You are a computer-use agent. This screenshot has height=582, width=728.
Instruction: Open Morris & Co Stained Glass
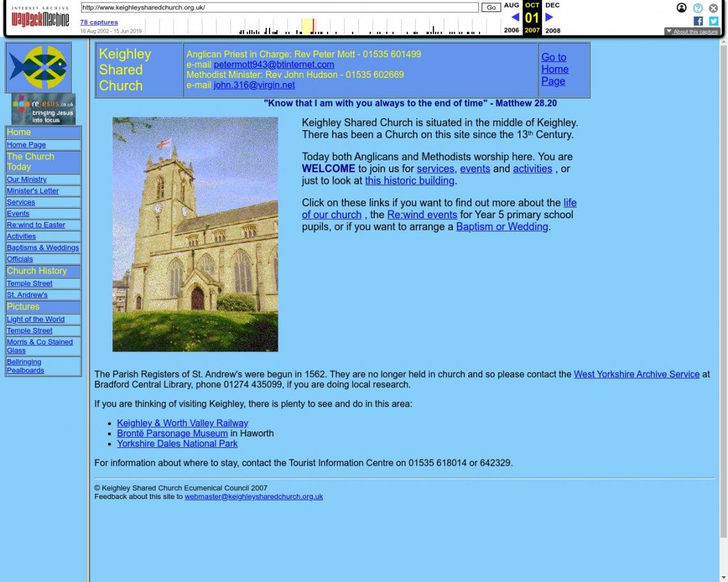(x=40, y=347)
